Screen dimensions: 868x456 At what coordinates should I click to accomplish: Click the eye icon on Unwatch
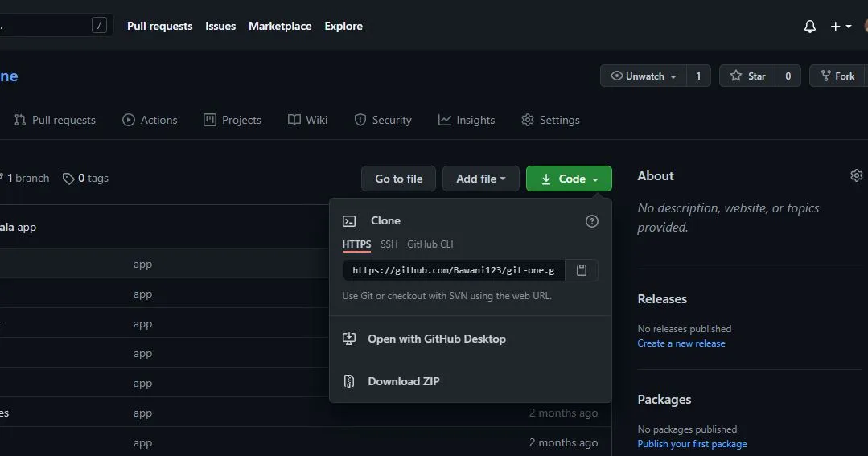[617, 76]
